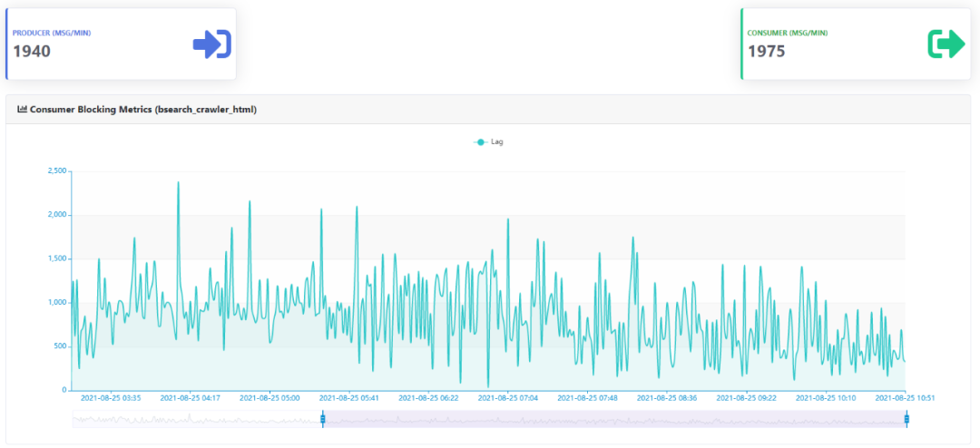This screenshot has height=448, width=980.
Task: Click the 2021-08-25 06:22 axis label
Action: [428, 397]
